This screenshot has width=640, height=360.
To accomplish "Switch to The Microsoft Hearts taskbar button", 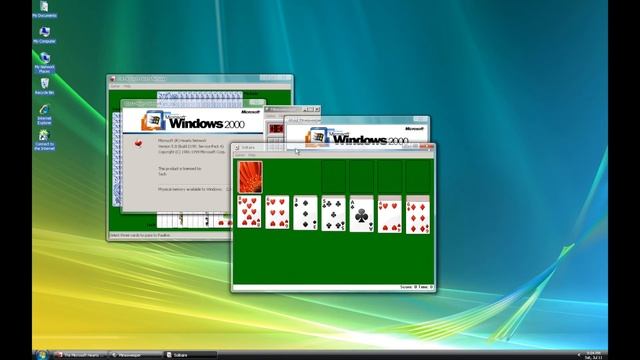I will pyautogui.click(x=80, y=355).
